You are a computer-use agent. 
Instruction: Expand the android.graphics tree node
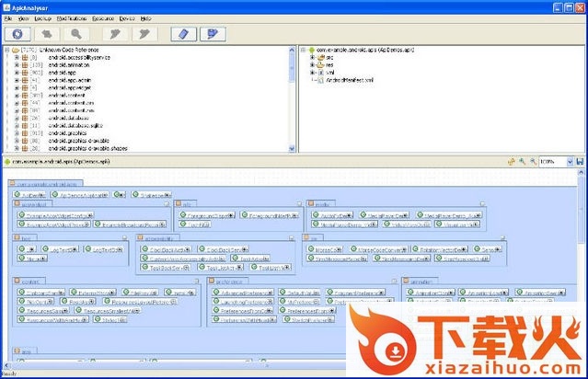(17, 133)
